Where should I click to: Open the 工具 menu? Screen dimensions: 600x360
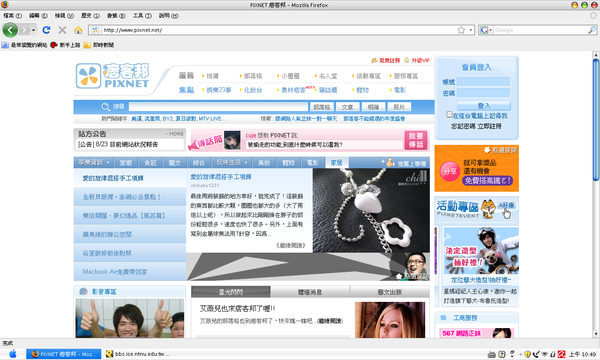[142, 16]
